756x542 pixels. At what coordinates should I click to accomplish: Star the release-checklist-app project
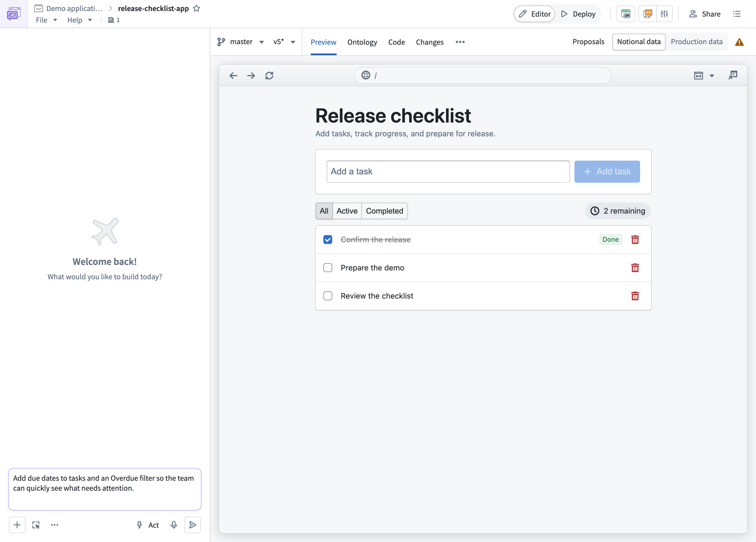pos(197,8)
